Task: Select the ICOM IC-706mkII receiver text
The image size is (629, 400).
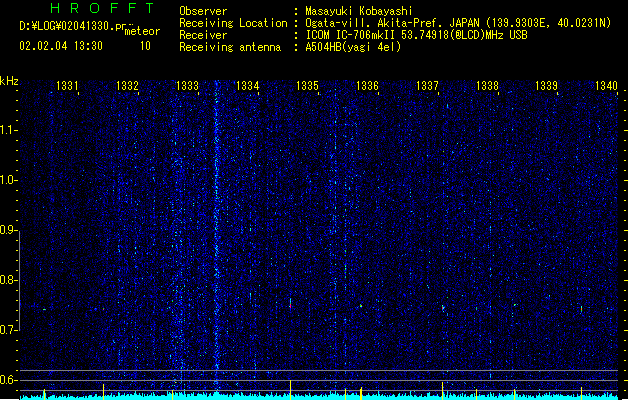Action: [x=416, y=35]
